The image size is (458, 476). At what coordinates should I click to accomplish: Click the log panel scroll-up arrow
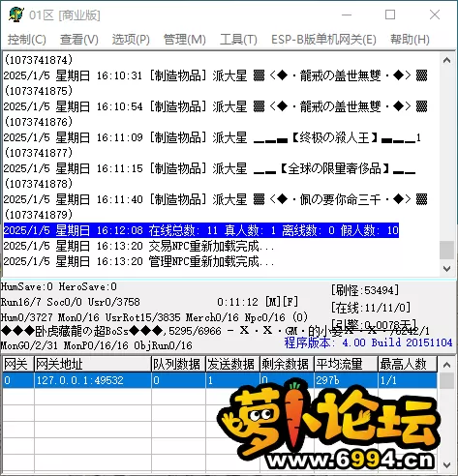(x=446, y=60)
